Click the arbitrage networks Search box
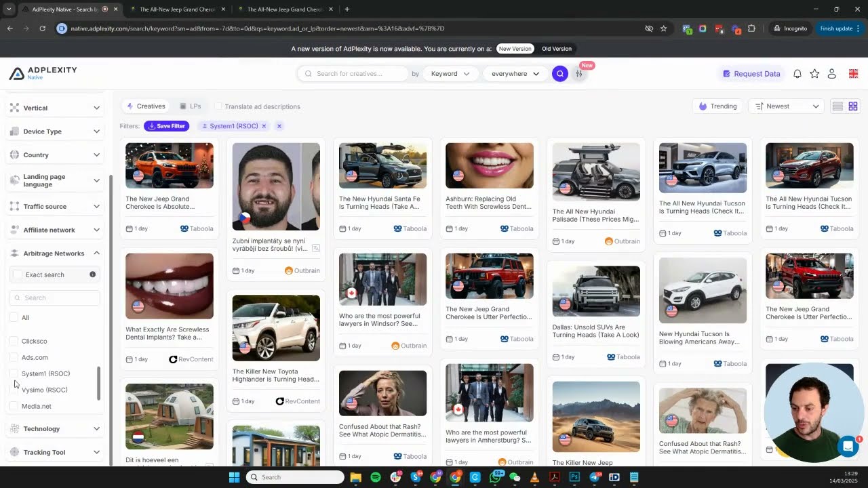This screenshot has height=488, width=868. [x=54, y=298]
